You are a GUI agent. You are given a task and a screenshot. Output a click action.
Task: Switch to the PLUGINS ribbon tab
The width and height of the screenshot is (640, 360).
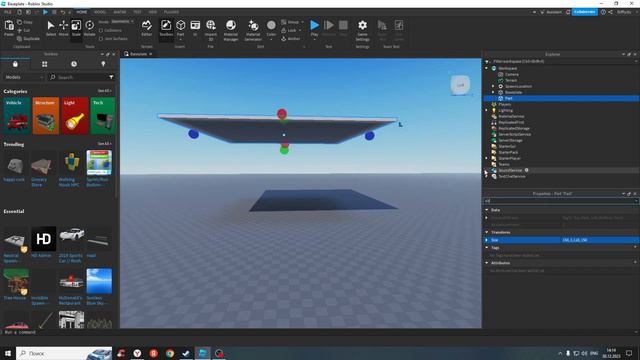171,12
